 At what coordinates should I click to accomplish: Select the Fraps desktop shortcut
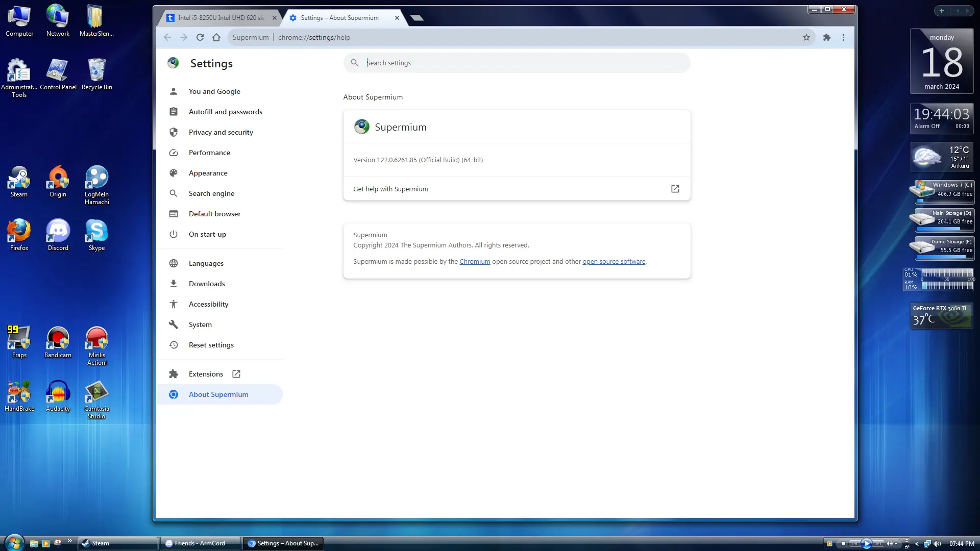(x=19, y=342)
